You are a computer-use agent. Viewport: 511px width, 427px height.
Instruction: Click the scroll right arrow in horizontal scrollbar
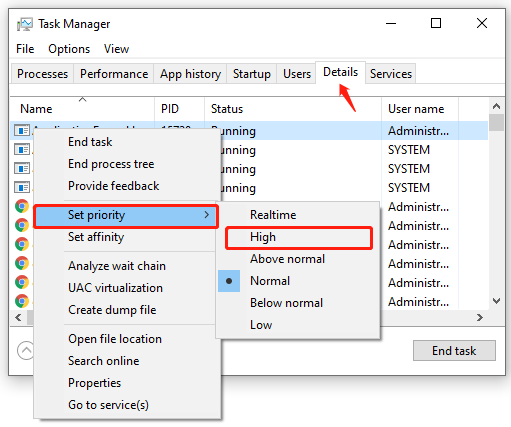(x=480, y=317)
